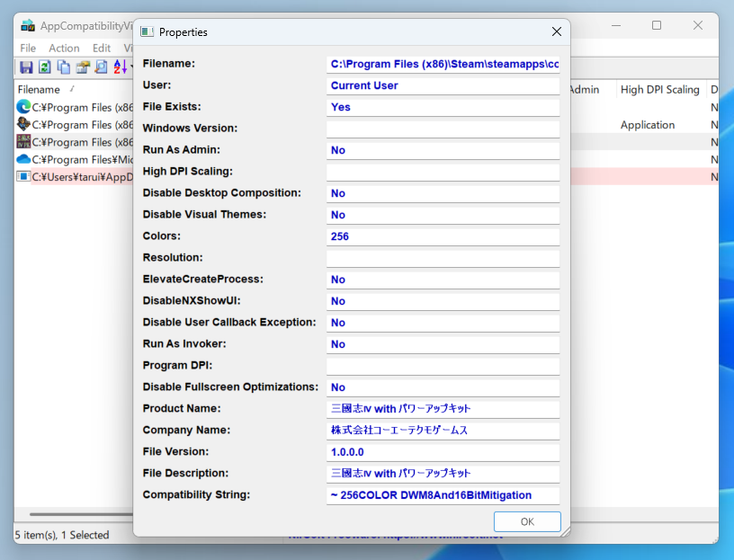The width and height of the screenshot is (734, 560).
Task: Click the Save floppy disk toolbar icon
Action: pyautogui.click(x=26, y=67)
